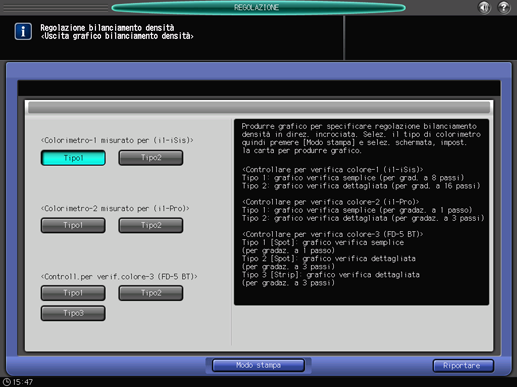Click the speaker sound icon
Image resolution: width=517 pixels, height=387 pixels.
(x=484, y=7)
